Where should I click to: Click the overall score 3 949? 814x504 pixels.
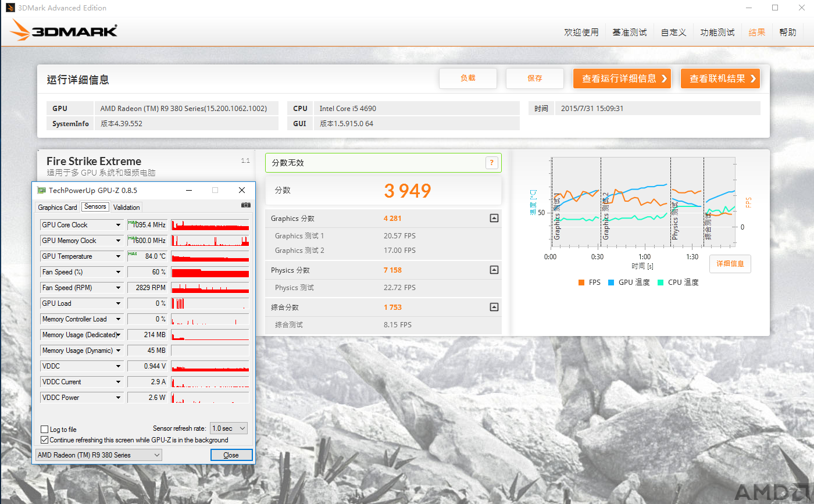(x=408, y=191)
